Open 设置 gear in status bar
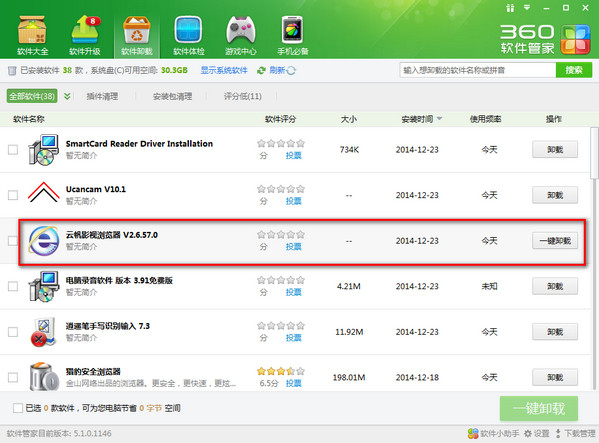The height and width of the screenshot is (443, 599). pos(537,433)
